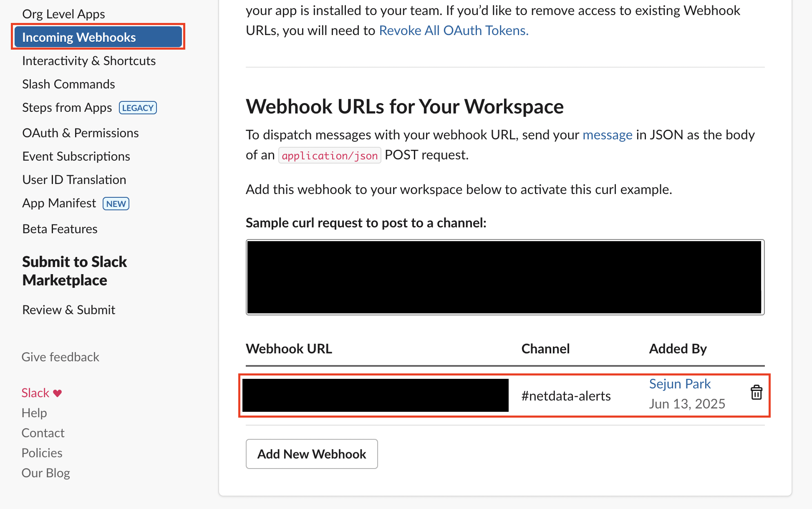812x509 pixels.
Task: Open Org Level Apps settings
Action: click(63, 14)
